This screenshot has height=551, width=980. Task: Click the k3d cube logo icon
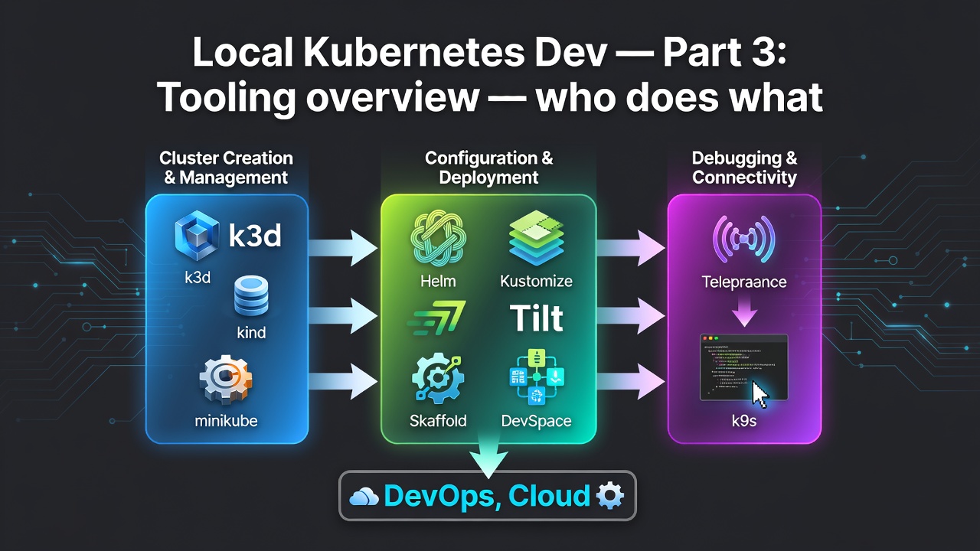[x=196, y=236]
